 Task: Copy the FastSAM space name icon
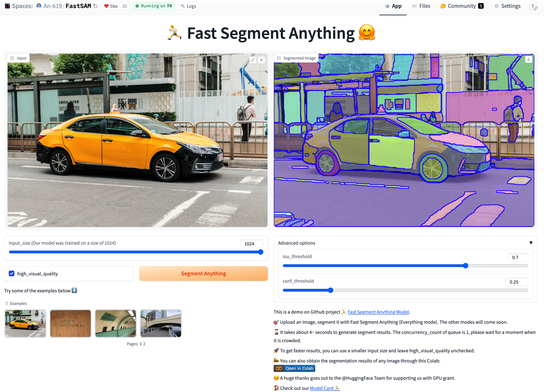(x=95, y=6)
